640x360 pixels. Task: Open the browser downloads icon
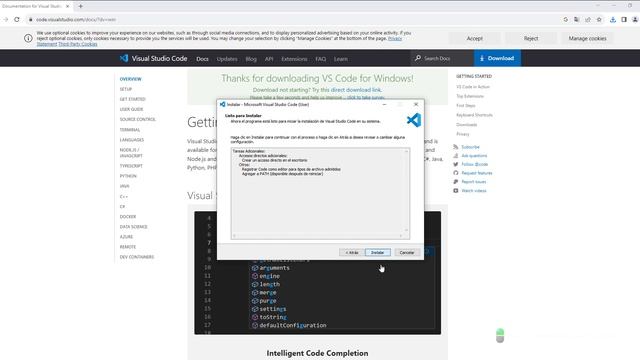click(613, 19)
